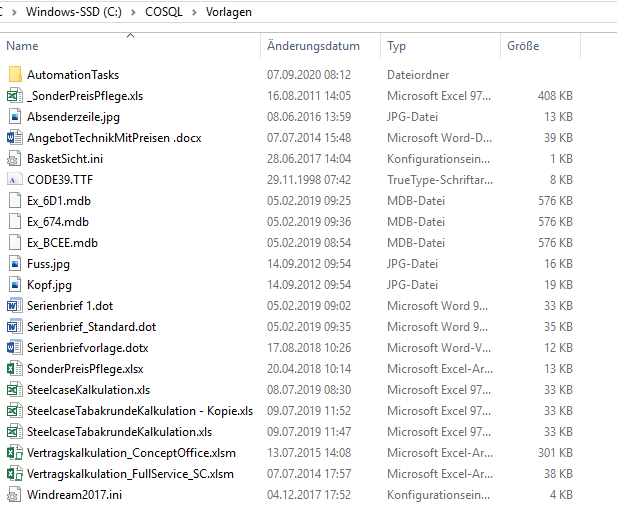Click the BasketSicht.ini configuration file icon
The height and width of the screenshot is (515, 617).
point(14,159)
